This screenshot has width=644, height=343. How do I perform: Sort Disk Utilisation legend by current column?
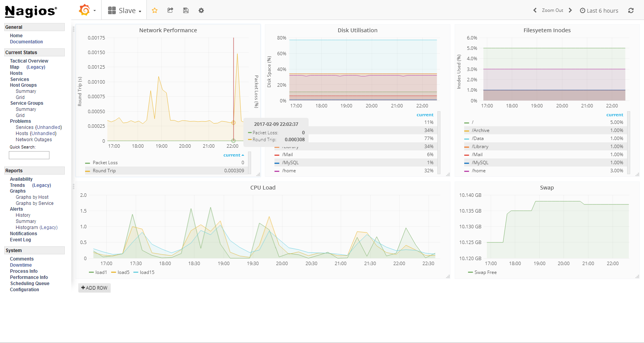point(425,115)
